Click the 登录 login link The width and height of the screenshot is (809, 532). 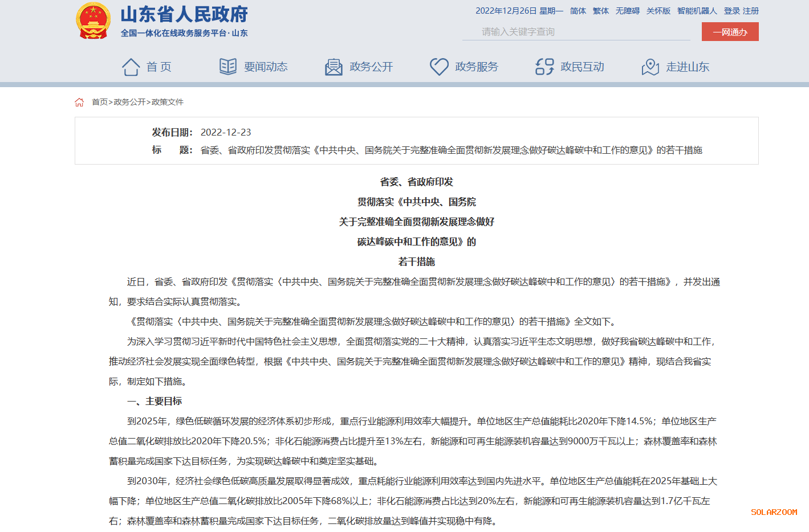pyautogui.click(x=731, y=11)
